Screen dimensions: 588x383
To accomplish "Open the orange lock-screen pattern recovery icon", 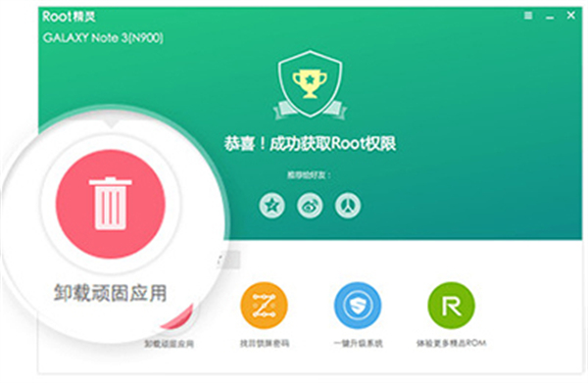I will pyautogui.click(x=264, y=306).
